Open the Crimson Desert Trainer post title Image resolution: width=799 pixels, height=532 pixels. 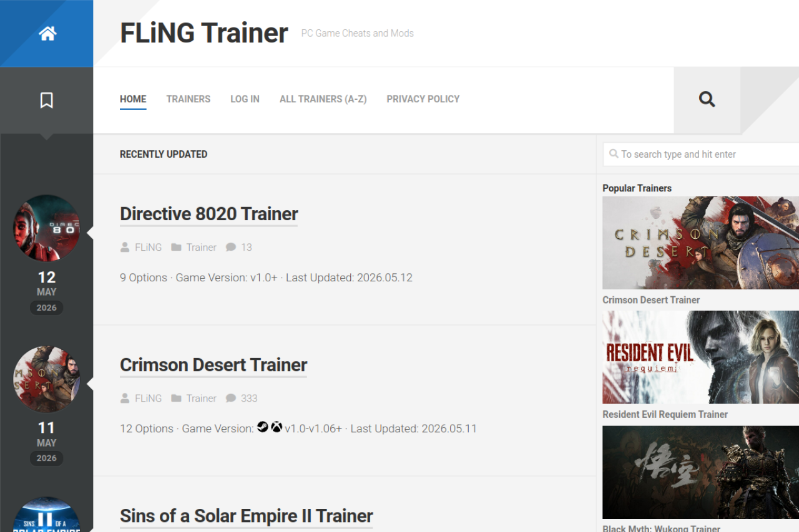point(213,365)
